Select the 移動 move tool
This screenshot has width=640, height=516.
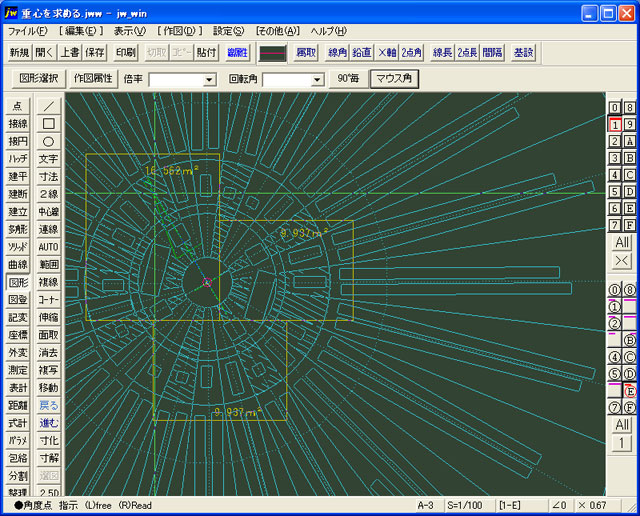48,388
